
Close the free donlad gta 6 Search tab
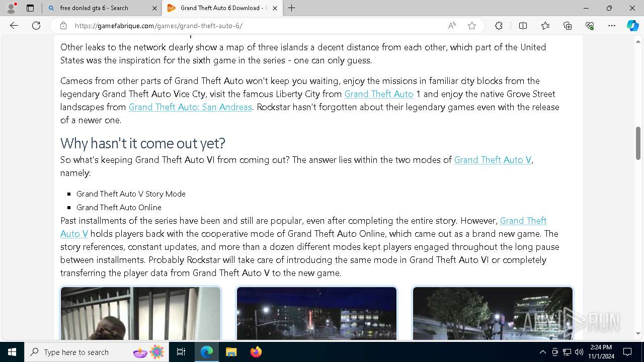[154, 8]
